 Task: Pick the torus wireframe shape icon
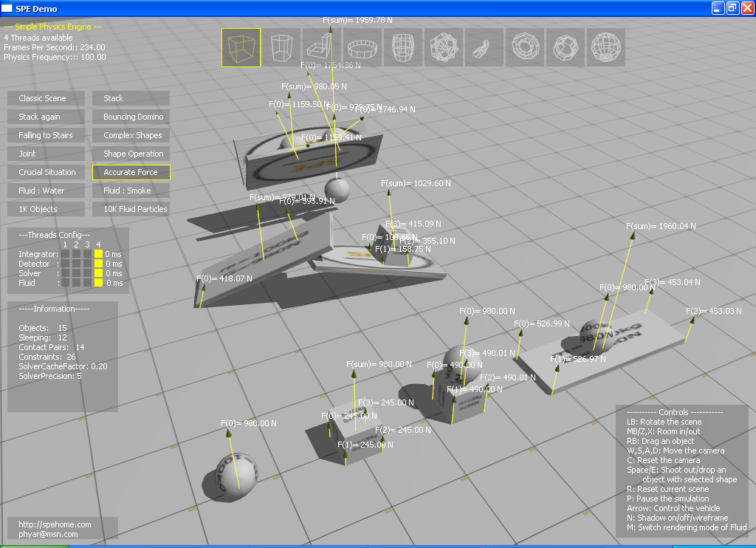(x=525, y=48)
